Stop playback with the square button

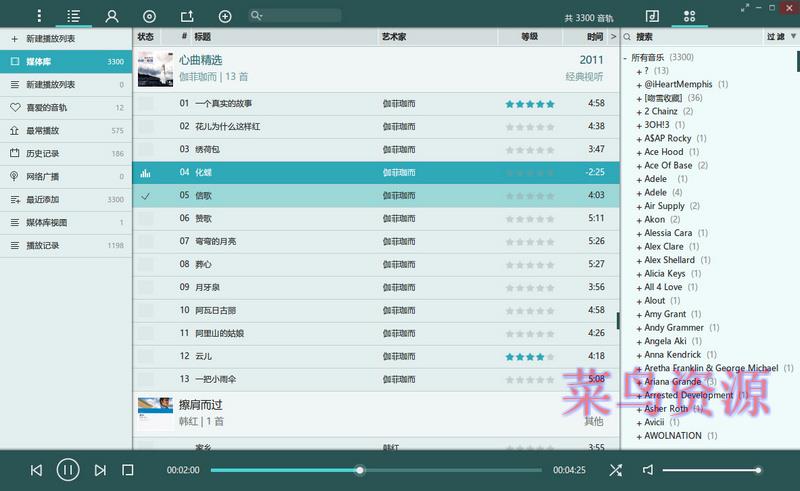(x=128, y=470)
